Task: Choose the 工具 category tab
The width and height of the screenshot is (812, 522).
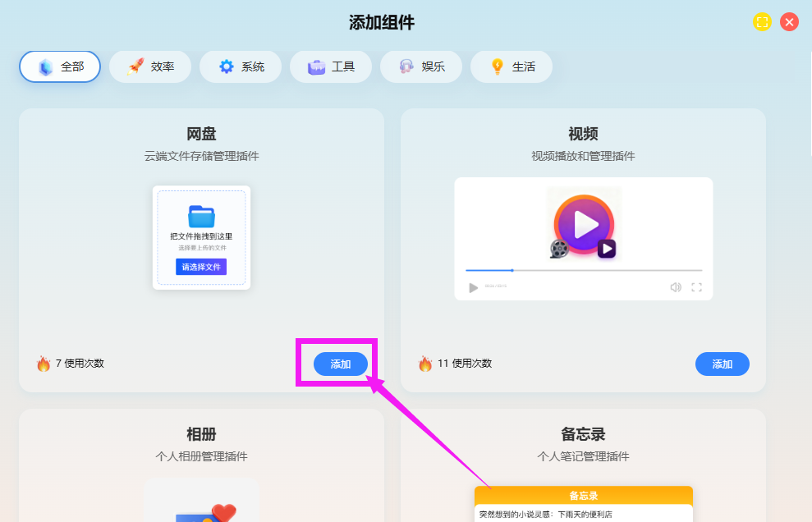Action: 331,66
